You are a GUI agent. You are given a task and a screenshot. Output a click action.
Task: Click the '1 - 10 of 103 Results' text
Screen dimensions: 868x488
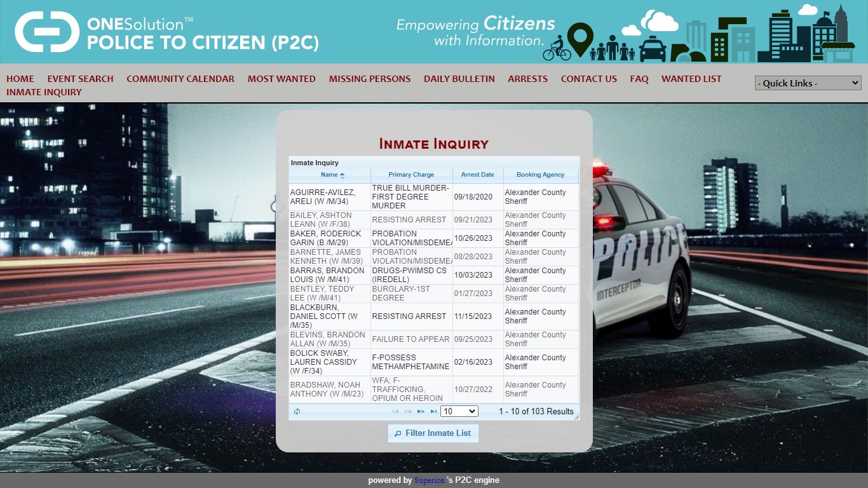[x=536, y=412]
